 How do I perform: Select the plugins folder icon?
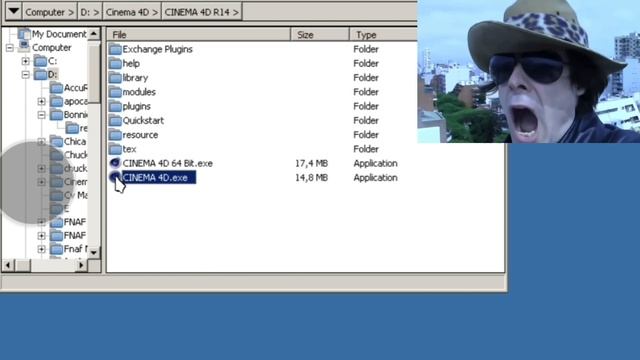[115, 107]
